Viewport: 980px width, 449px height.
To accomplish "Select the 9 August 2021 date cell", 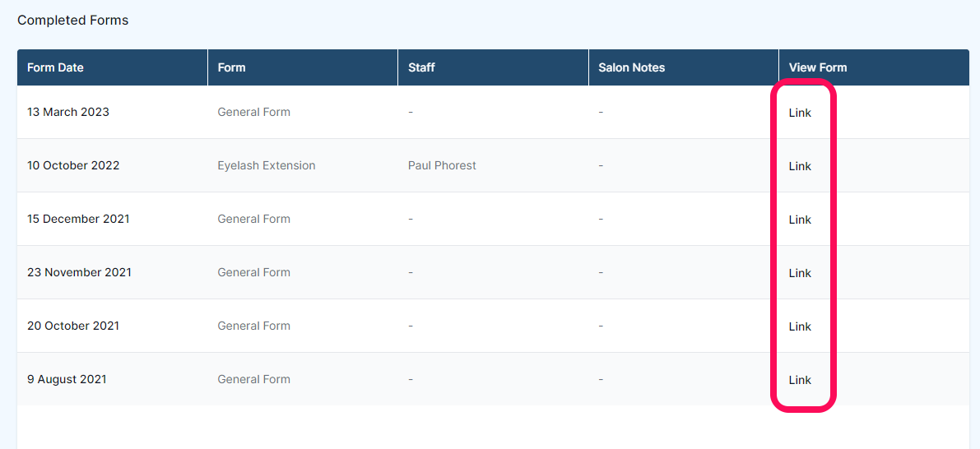I will (67, 379).
